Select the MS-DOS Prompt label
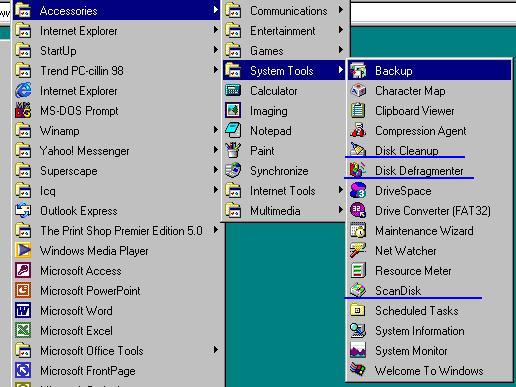The height and width of the screenshot is (387, 516). click(x=79, y=111)
